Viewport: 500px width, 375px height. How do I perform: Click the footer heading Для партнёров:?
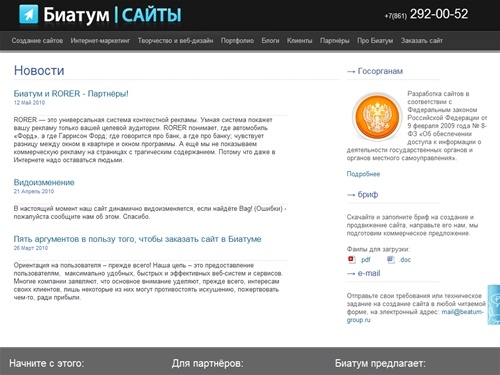point(208,363)
